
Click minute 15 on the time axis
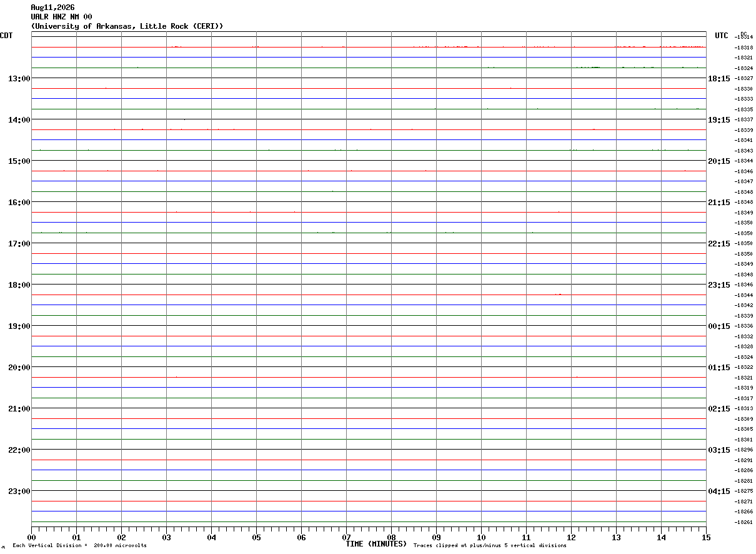pos(706,537)
